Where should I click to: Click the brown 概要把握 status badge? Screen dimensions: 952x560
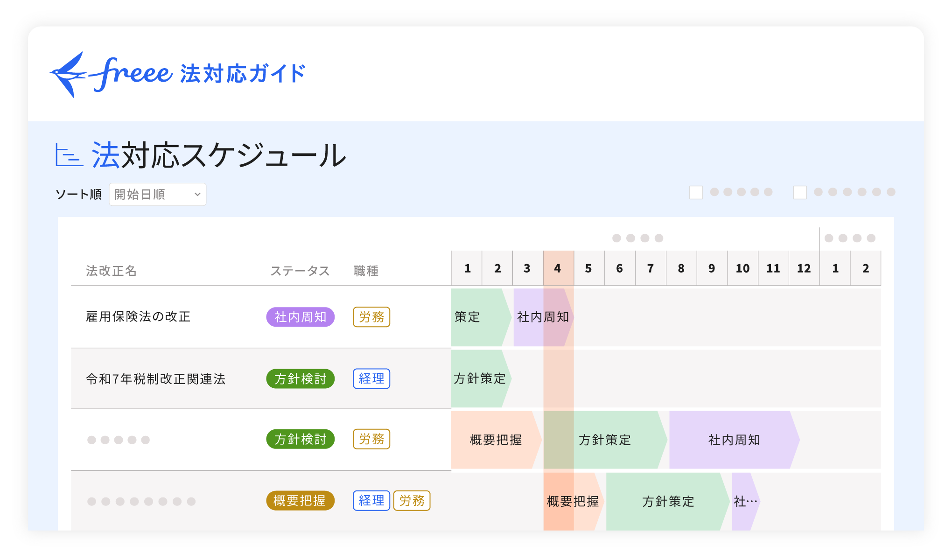[300, 501]
